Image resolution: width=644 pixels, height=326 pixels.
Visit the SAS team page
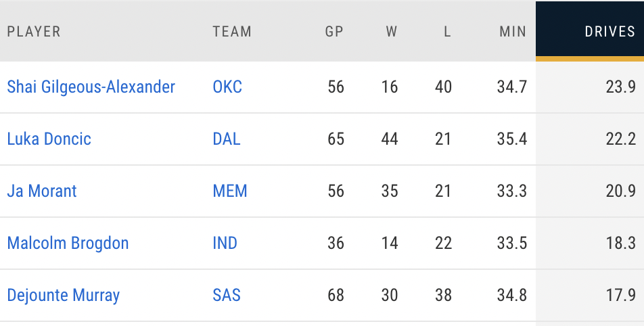pyautogui.click(x=227, y=296)
